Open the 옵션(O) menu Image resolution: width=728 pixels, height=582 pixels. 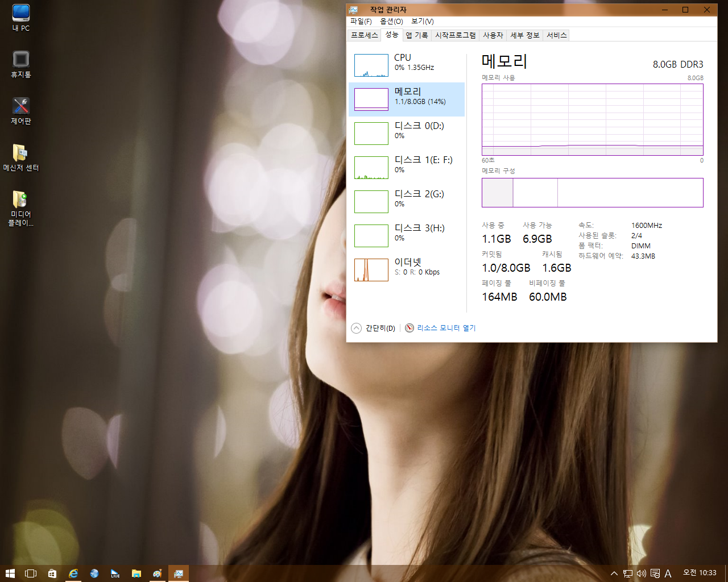(x=391, y=22)
